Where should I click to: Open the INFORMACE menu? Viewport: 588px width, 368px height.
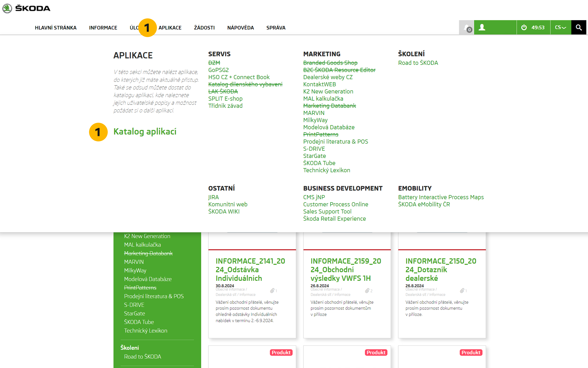click(x=103, y=28)
